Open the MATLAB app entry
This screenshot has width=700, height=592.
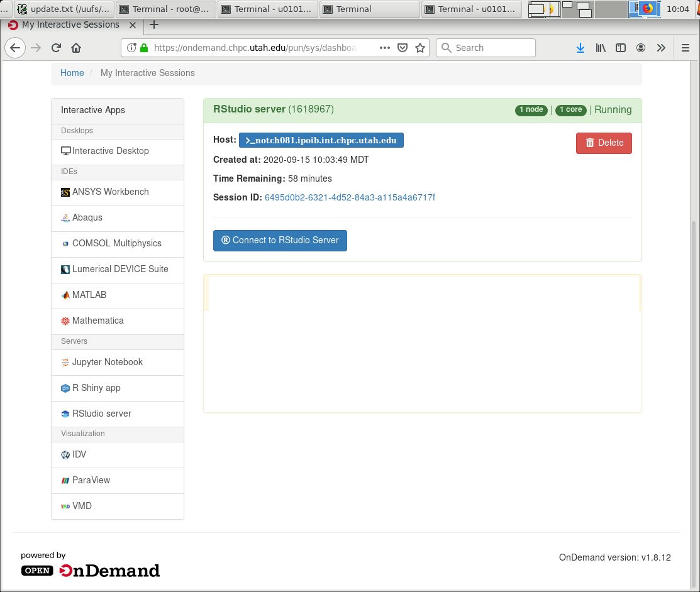point(118,295)
